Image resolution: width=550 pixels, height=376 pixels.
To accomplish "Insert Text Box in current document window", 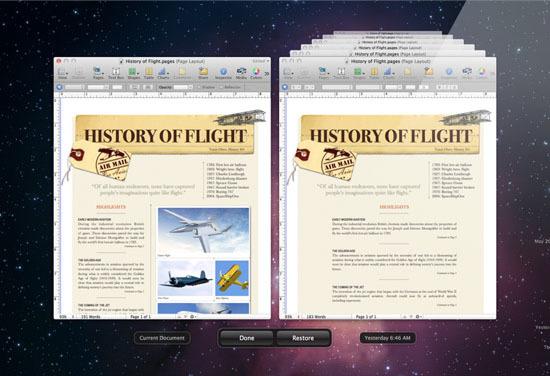I will pyautogui.click(x=116, y=73).
